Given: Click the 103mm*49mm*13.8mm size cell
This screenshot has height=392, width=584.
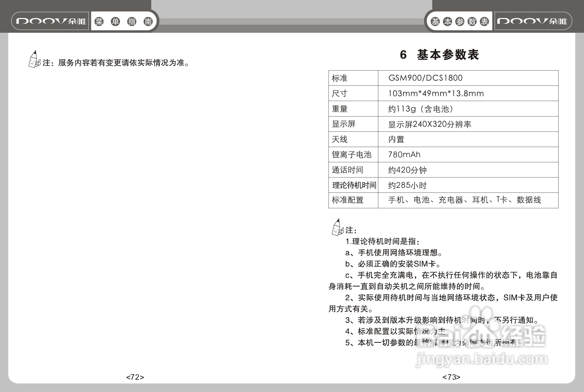Looking at the screenshot, I should point(436,93).
